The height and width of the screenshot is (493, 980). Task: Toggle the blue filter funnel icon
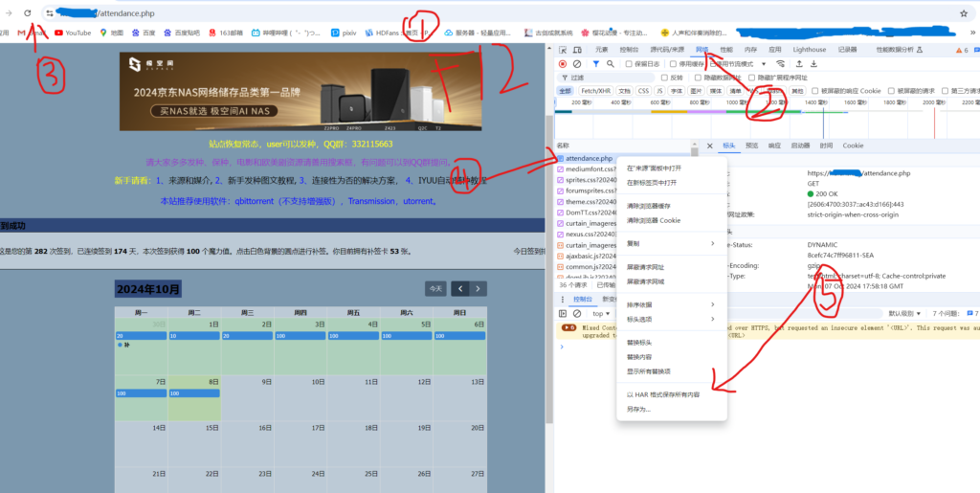pos(595,64)
